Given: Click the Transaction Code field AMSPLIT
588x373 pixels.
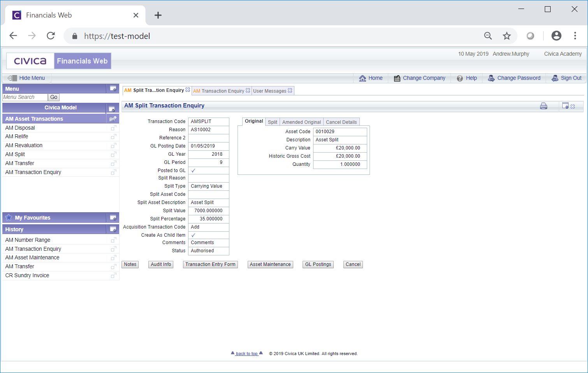Looking at the screenshot, I should pos(209,121).
